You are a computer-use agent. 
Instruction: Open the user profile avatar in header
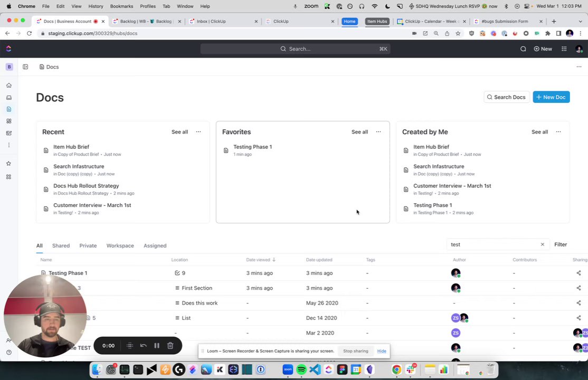pyautogui.click(x=578, y=49)
